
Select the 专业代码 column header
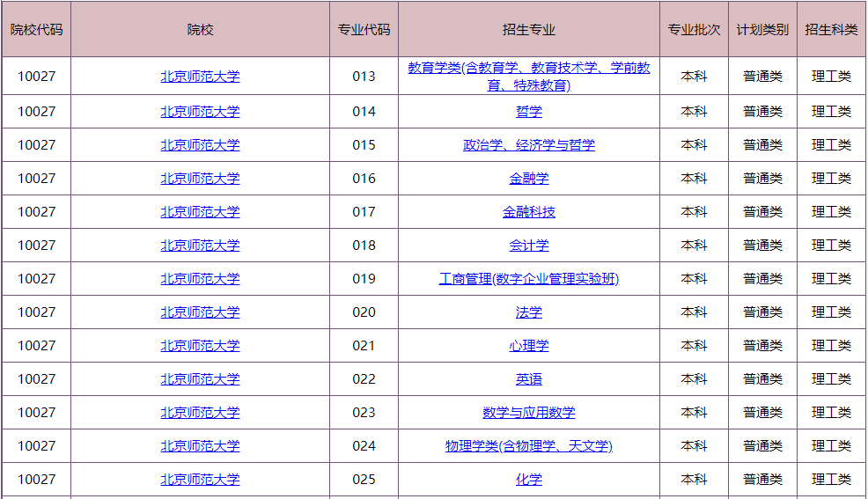tap(364, 29)
